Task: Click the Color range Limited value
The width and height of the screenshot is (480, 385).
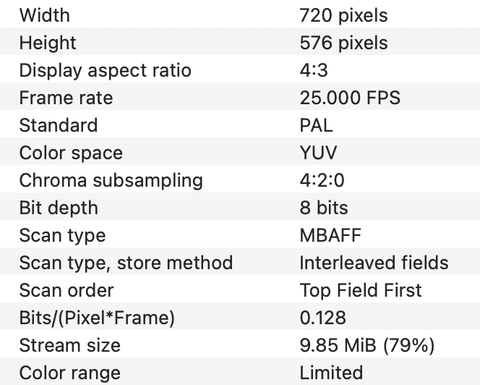Action: click(x=331, y=373)
